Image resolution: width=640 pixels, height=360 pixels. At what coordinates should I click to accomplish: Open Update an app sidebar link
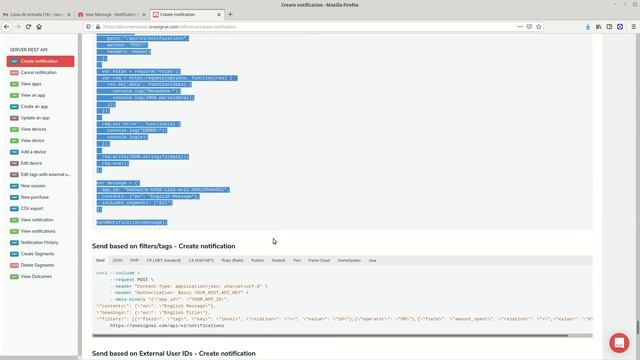tap(35, 118)
